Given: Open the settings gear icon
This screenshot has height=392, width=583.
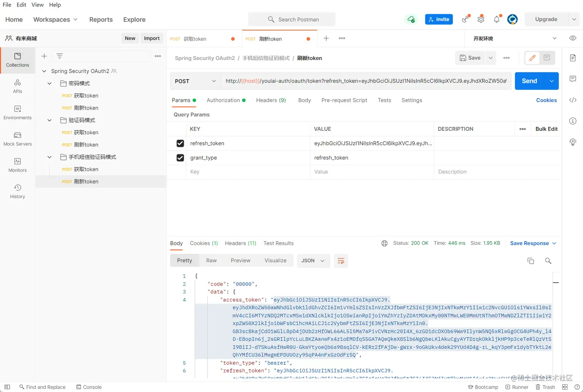Looking at the screenshot, I should click(481, 19).
